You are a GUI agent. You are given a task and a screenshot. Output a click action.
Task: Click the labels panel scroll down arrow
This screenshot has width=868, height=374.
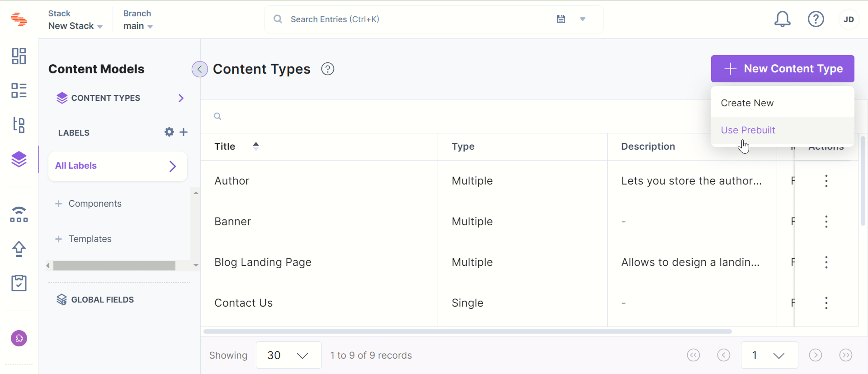coord(196,265)
